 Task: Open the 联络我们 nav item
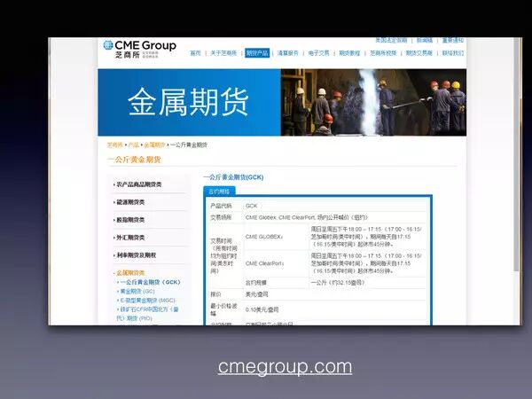[453, 53]
